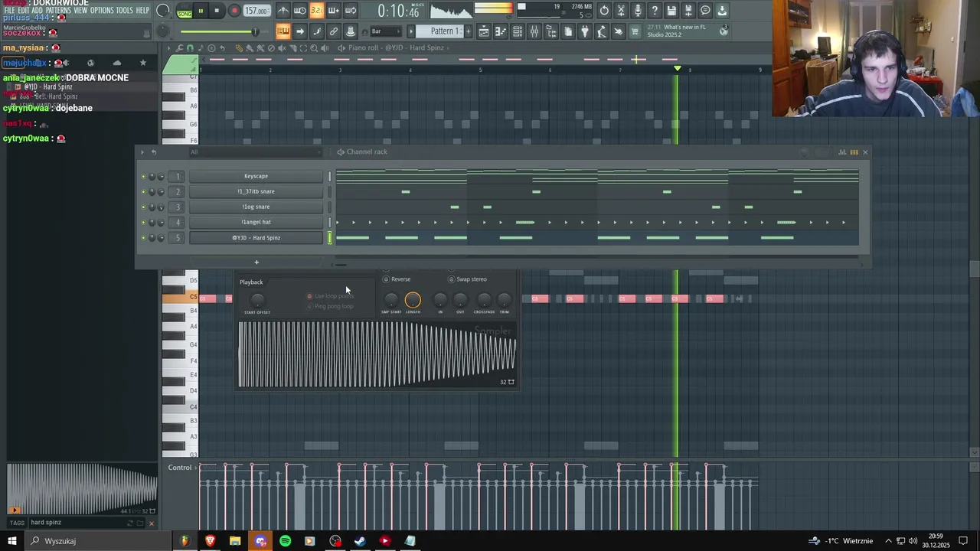Click the audio editor scissors icon
The width and height of the screenshot is (980, 551).
tap(621, 11)
